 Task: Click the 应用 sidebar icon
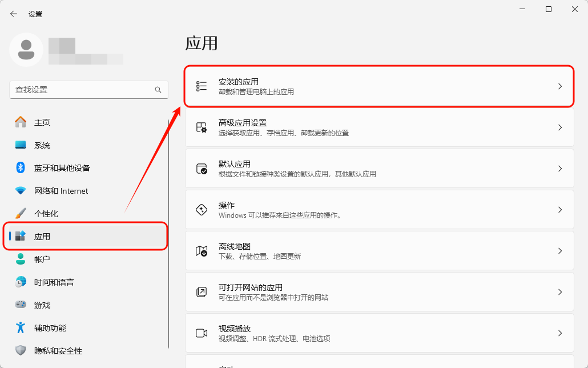[21, 236]
